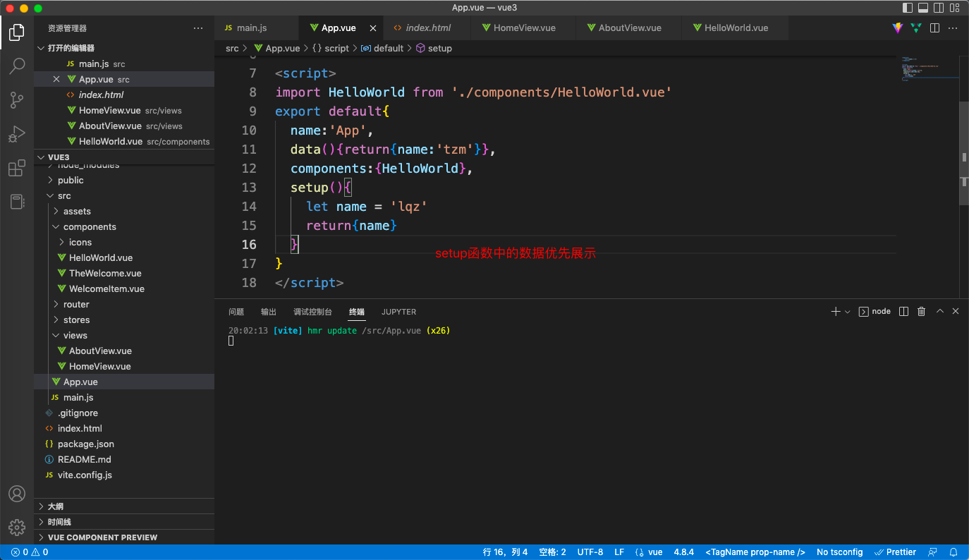Viewport: 969px width, 560px height.
Task: Split the editor to the right
Action: (x=934, y=28)
